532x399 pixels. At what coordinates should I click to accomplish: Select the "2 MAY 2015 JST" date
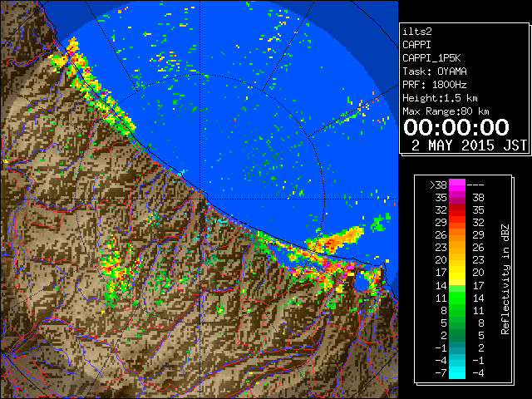469,145
